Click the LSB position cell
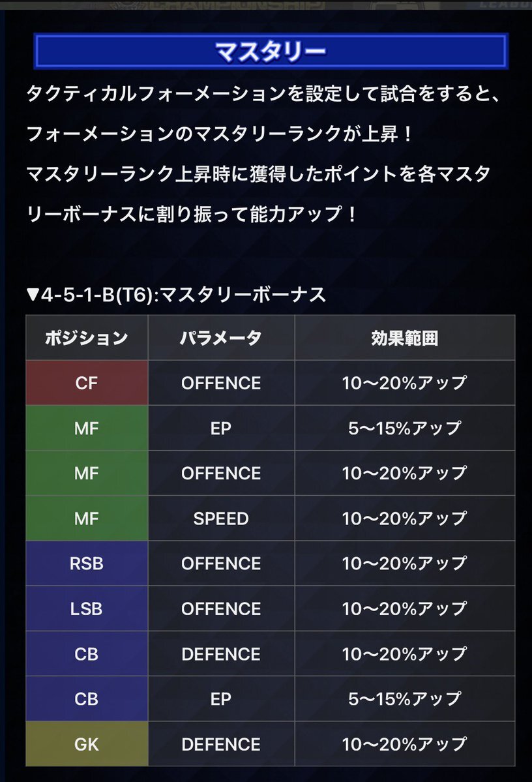This screenshot has width=532, height=782. pos(87,609)
